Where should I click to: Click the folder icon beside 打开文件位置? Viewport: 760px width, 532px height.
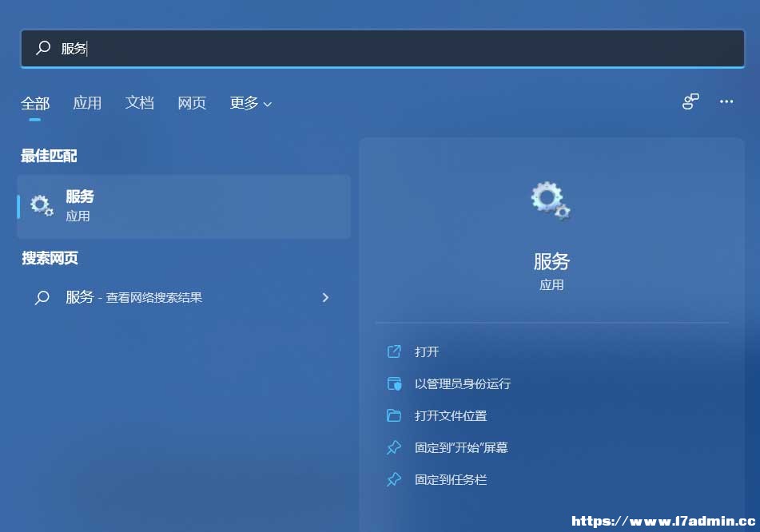(394, 415)
